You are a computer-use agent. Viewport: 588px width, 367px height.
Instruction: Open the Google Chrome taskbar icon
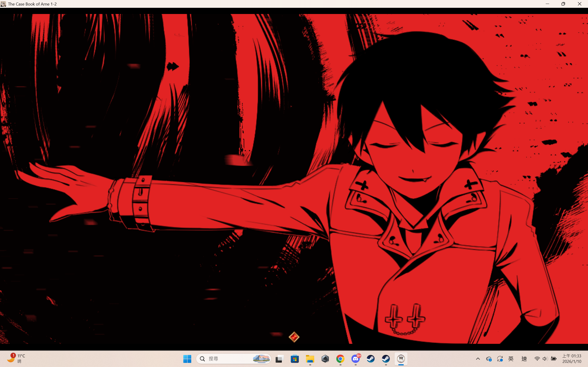click(x=340, y=359)
